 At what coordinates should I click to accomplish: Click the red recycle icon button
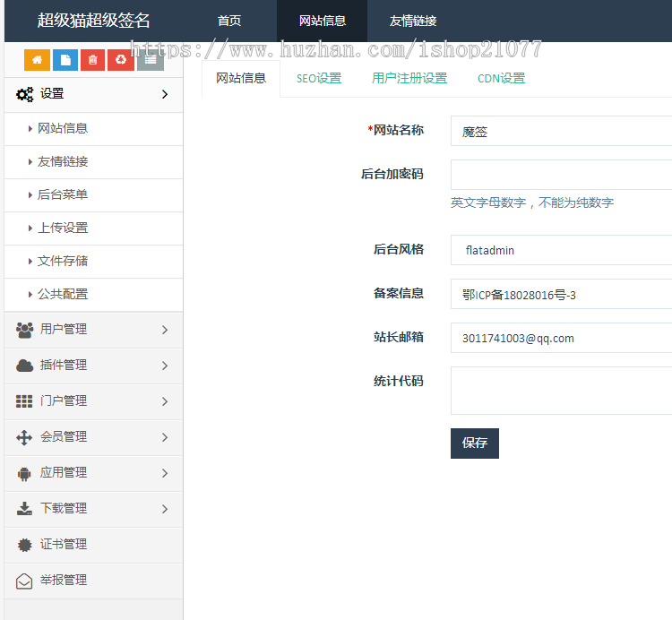[120, 59]
